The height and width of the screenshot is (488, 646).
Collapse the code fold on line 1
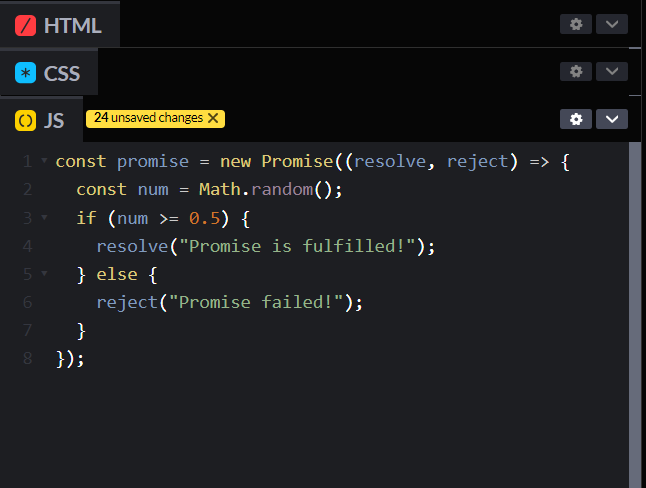[x=44, y=161]
